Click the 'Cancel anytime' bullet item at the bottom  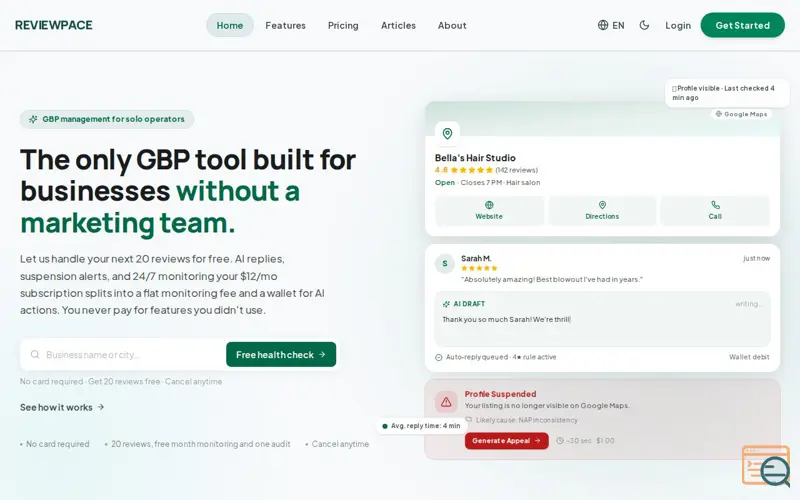tap(337, 444)
